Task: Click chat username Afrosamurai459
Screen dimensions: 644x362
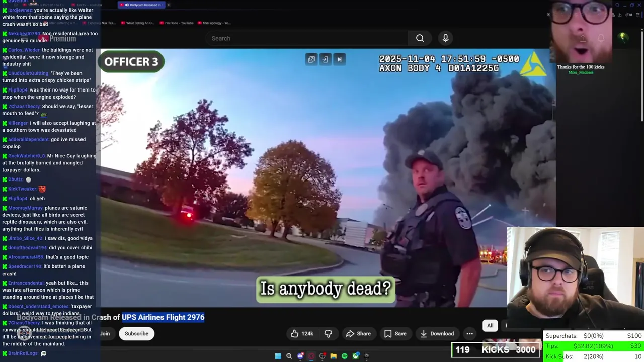Action: (26, 257)
